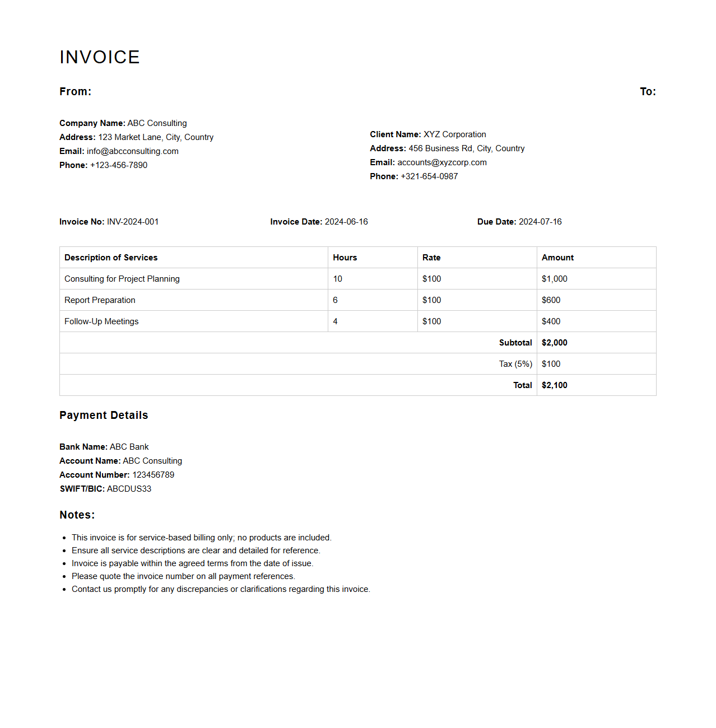The width and height of the screenshot is (716, 728).
Task: Click the Hours column header
Action: point(345,258)
